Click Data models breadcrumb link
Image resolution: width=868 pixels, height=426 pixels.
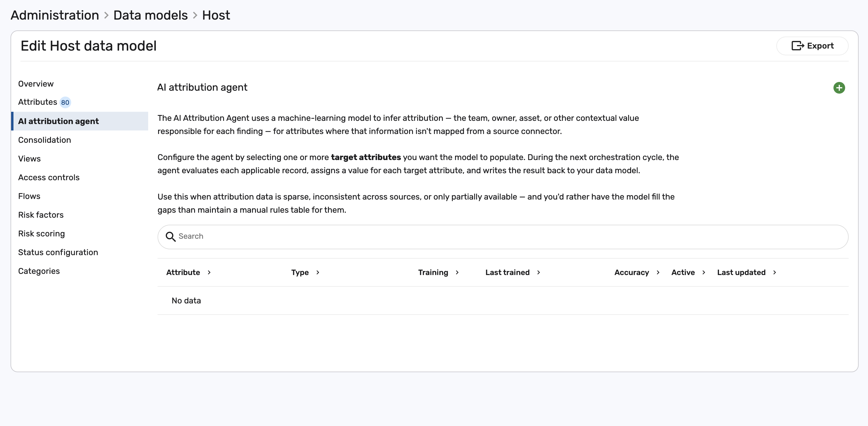click(x=150, y=16)
